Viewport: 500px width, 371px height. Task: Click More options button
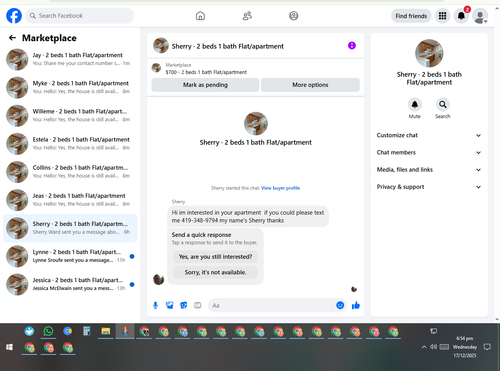pos(310,85)
